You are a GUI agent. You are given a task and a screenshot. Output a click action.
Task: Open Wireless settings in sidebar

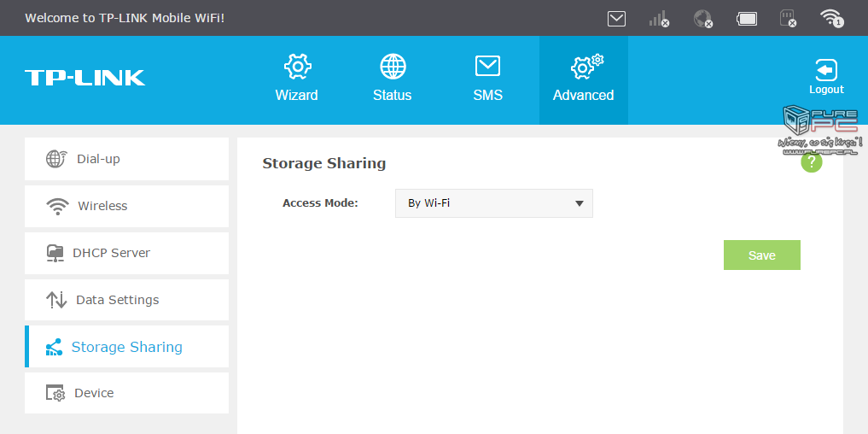coord(126,206)
